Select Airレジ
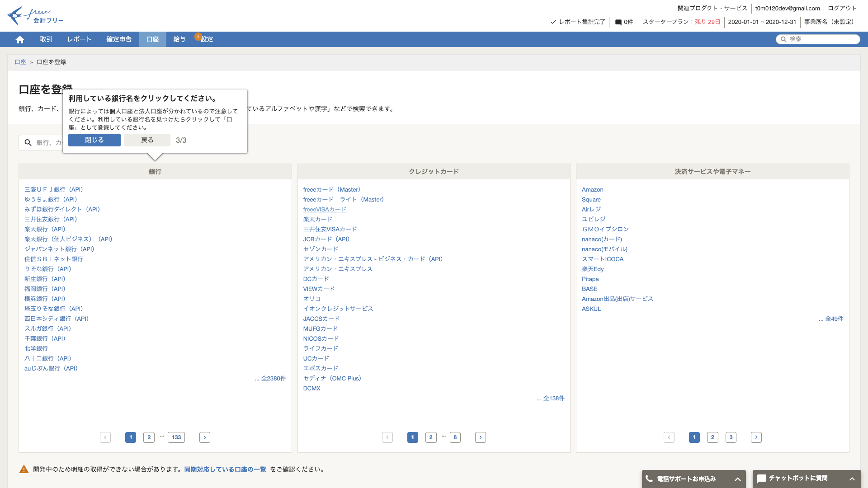The width and height of the screenshot is (868, 488). (x=591, y=209)
